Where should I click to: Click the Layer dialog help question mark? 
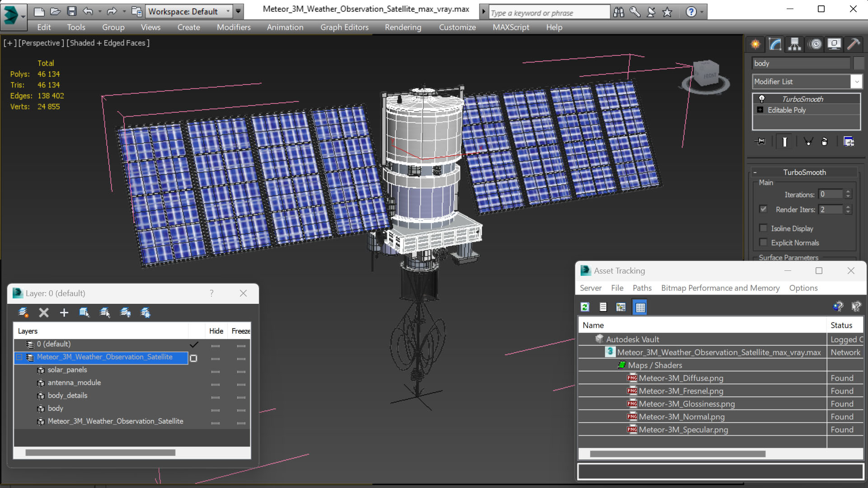[x=211, y=293]
